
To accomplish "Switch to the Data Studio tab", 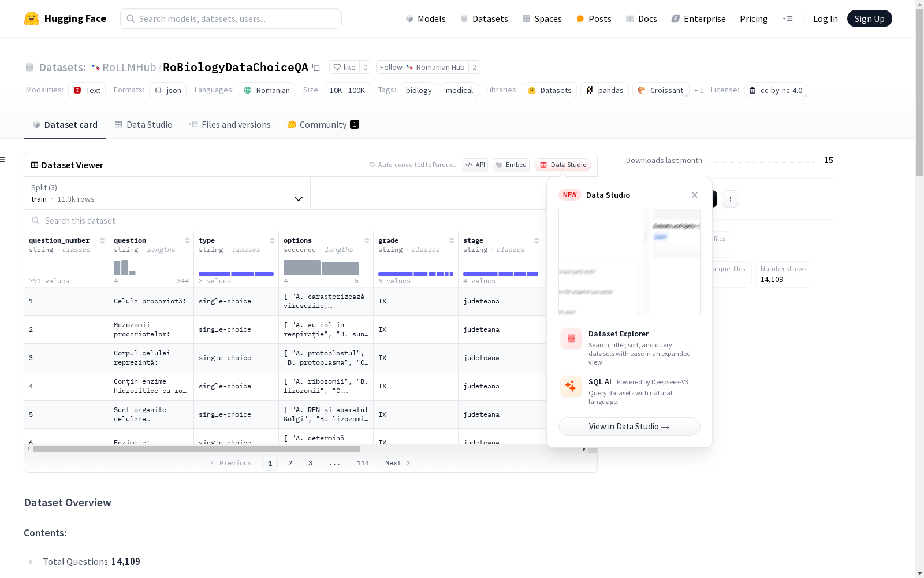I will [143, 124].
